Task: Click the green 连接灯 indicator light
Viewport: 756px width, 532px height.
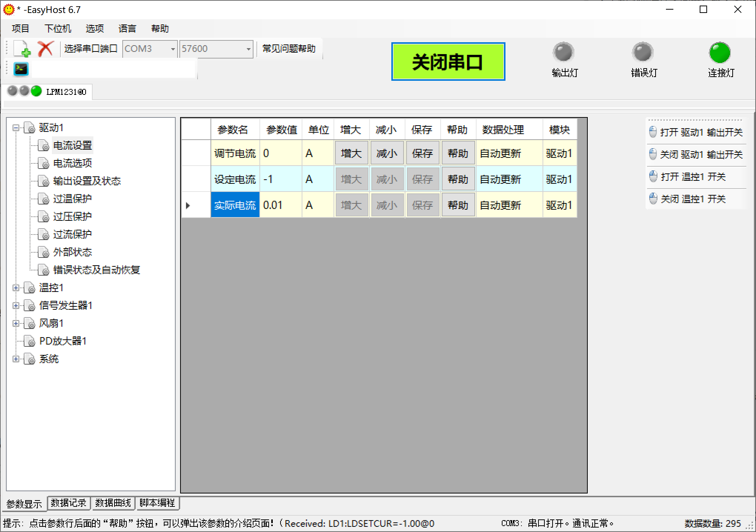Action: point(720,53)
